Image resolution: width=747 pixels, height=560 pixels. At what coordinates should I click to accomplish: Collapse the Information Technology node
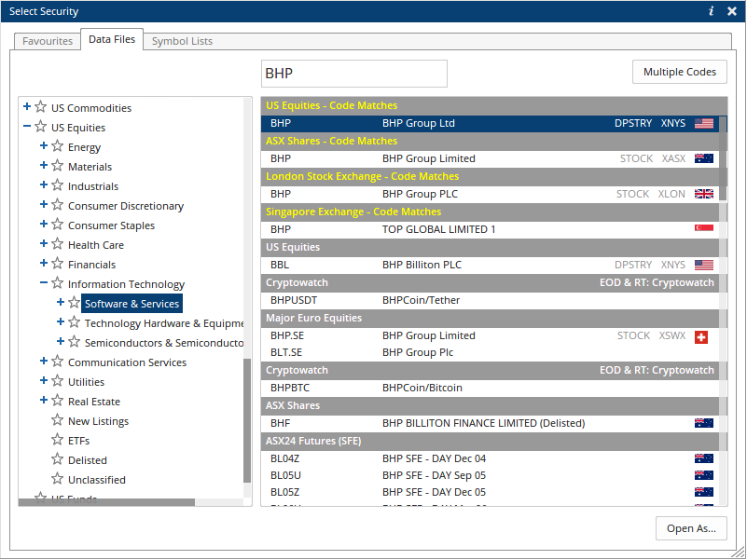tap(44, 282)
